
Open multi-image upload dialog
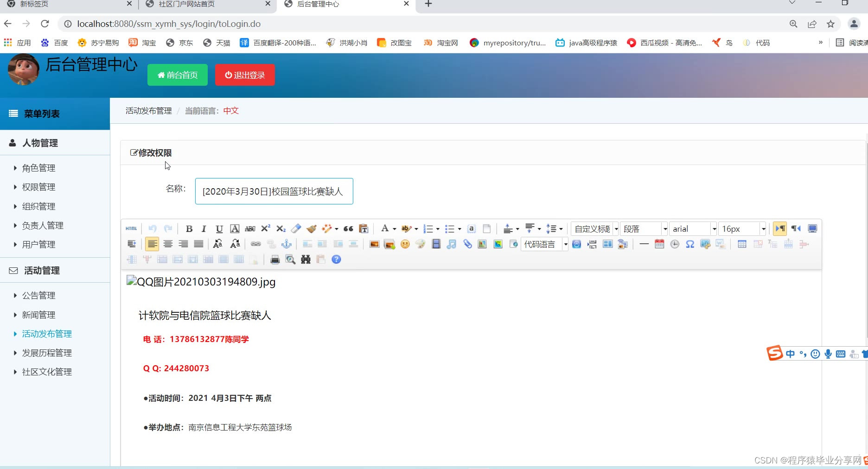click(389, 244)
